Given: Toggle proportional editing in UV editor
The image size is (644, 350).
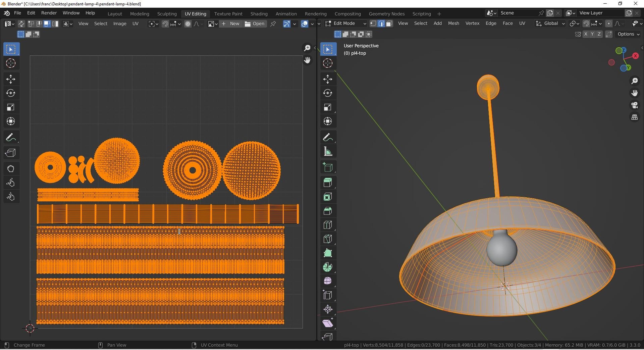Looking at the screenshot, I should (188, 24).
